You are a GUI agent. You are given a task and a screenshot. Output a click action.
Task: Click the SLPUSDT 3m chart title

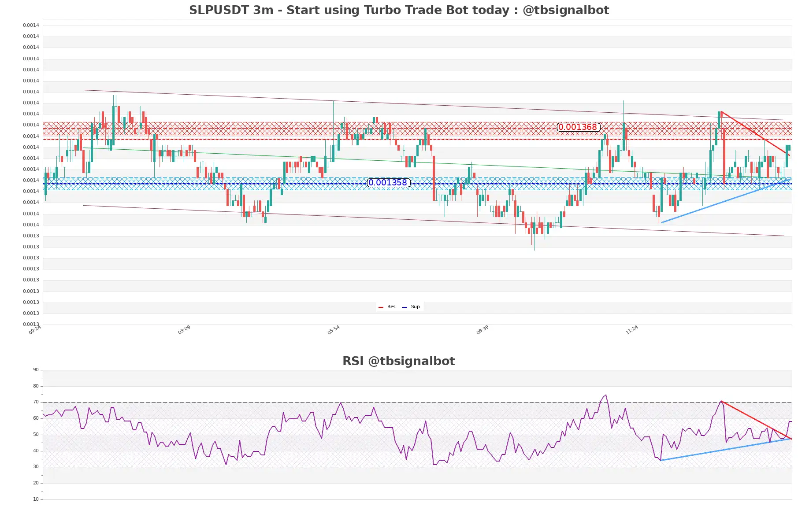pos(399,10)
